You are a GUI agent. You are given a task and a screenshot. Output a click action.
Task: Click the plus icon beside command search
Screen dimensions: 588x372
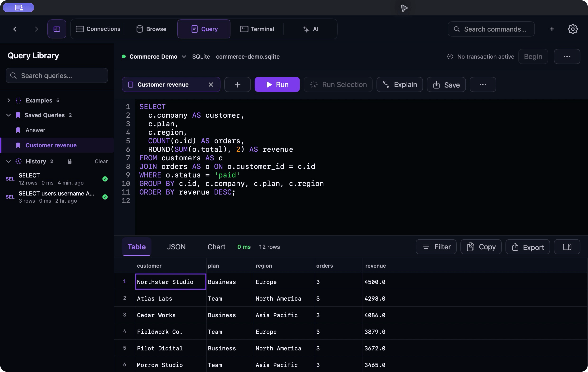click(x=552, y=29)
